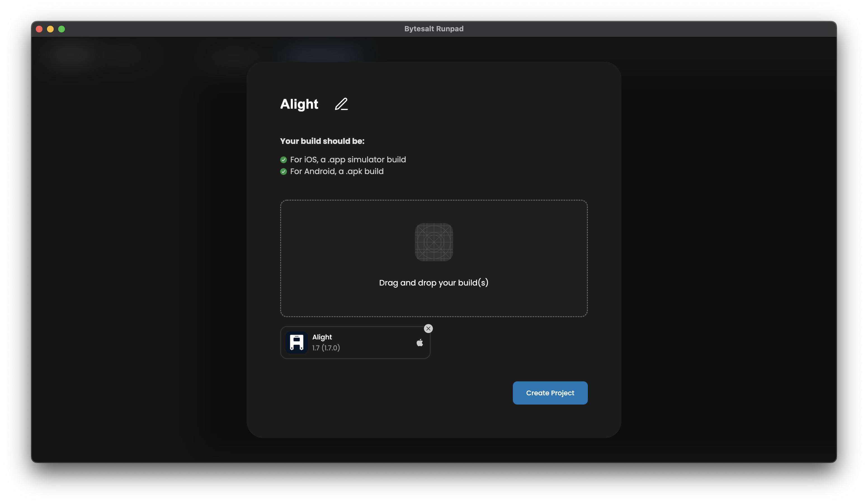The image size is (868, 504).
Task: Click the app icon placeholder grid
Action: (x=434, y=242)
